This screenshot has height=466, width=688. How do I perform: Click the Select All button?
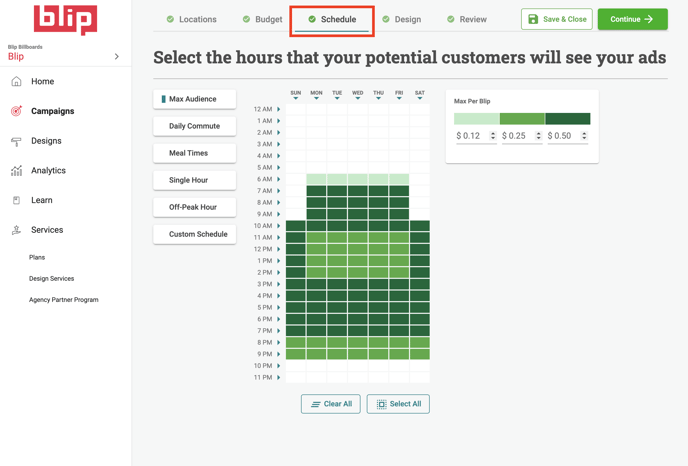[x=398, y=404]
